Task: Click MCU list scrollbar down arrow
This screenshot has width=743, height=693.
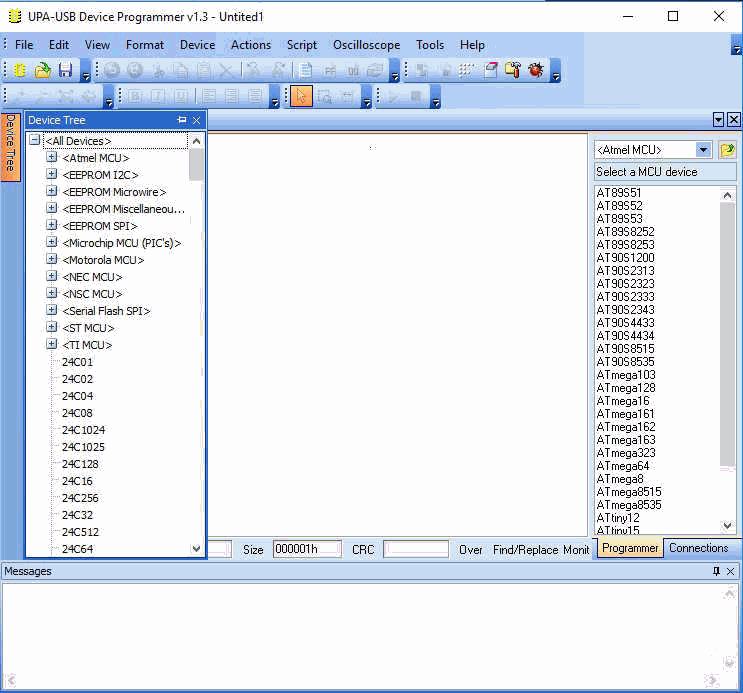Action: [x=727, y=525]
